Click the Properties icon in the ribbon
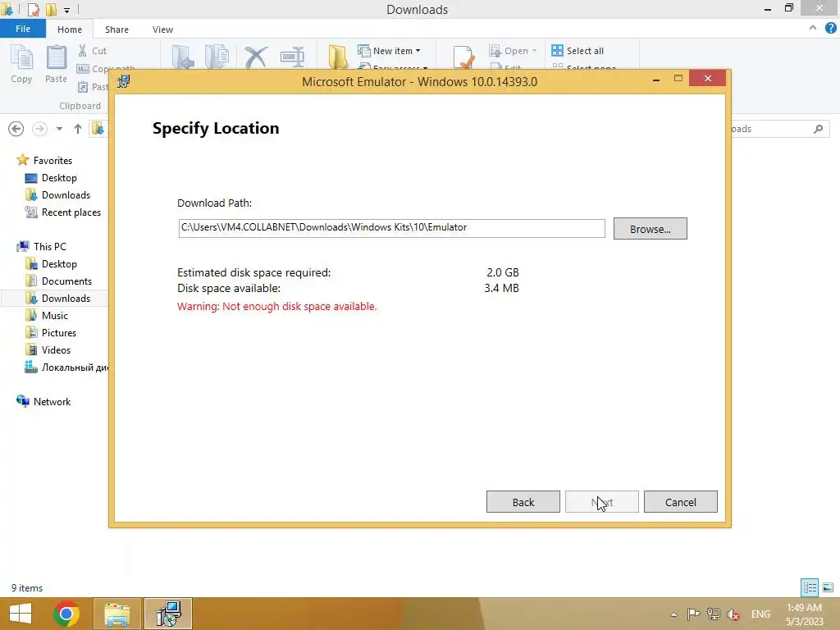840x630 pixels. point(463,57)
